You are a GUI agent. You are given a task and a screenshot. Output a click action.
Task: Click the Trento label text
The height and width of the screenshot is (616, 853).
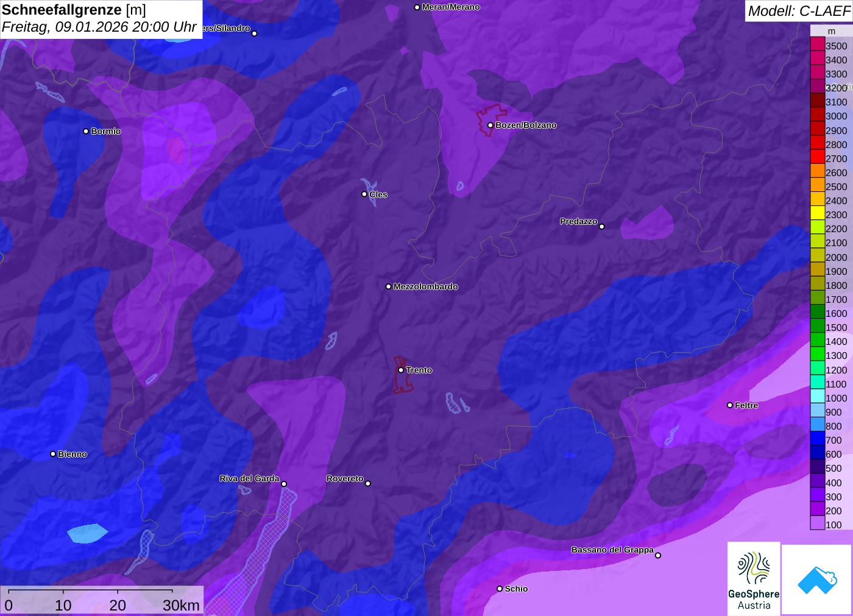pyautogui.click(x=419, y=370)
